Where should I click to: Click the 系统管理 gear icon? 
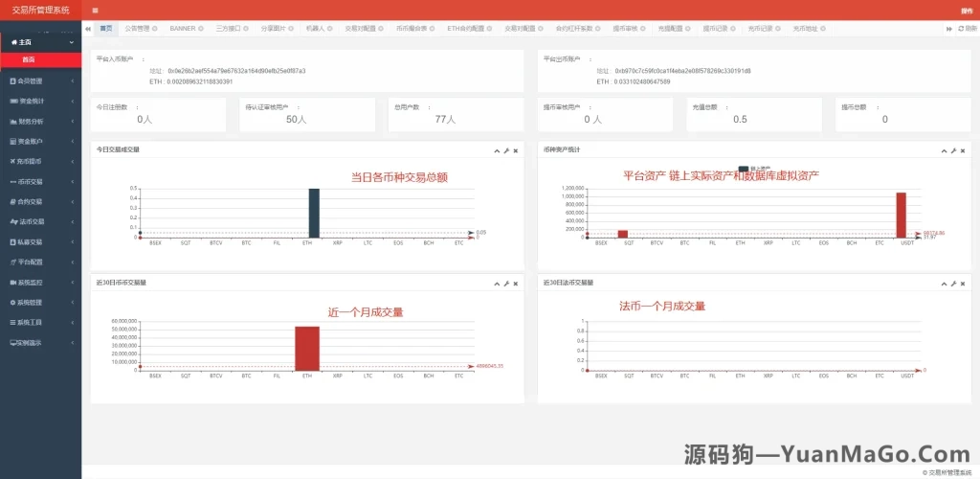coord(13,302)
